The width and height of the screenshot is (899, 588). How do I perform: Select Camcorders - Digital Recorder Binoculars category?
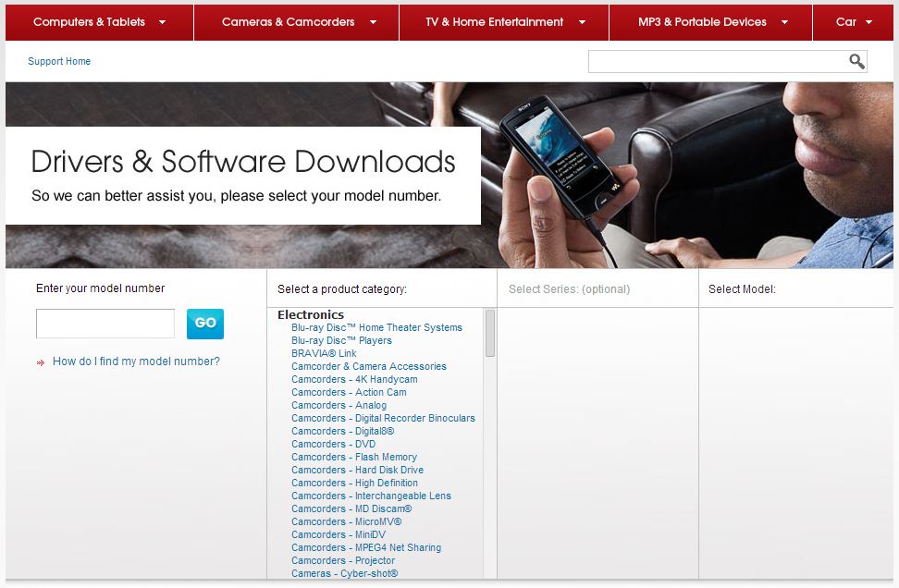[383, 419]
